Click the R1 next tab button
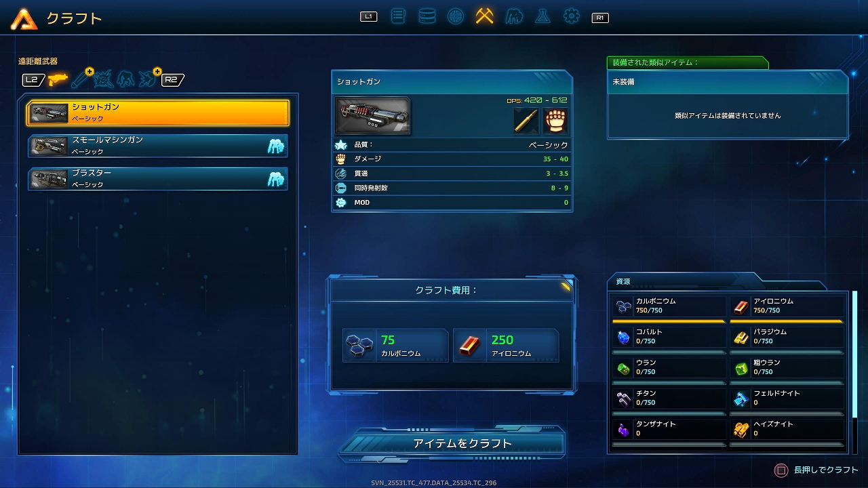 [599, 18]
